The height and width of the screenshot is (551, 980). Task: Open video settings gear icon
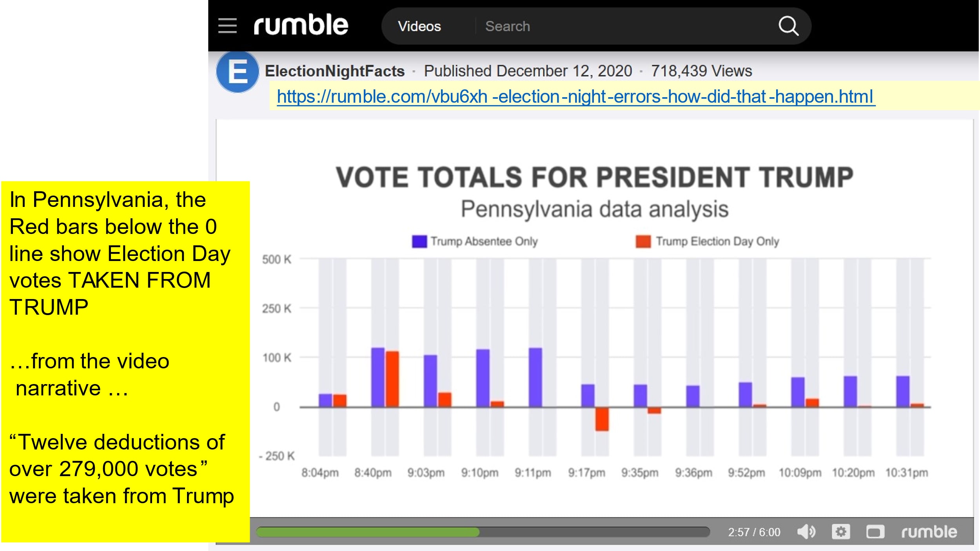pyautogui.click(x=841, y=532)
